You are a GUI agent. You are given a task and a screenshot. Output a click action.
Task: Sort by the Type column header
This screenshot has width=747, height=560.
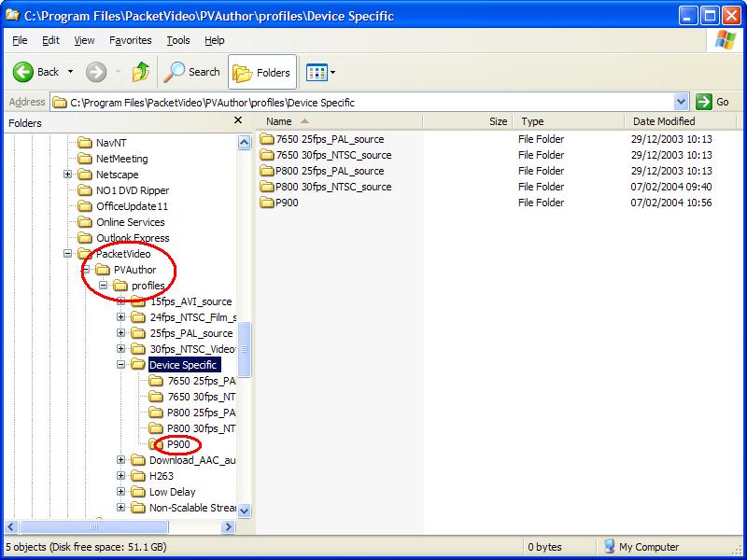point(569,121)
